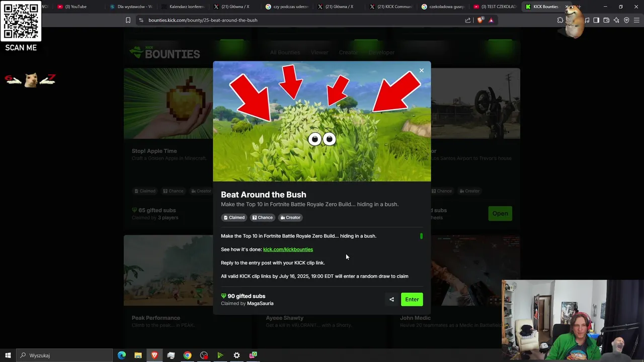Open the Windows Start menu

coord(8,355)
